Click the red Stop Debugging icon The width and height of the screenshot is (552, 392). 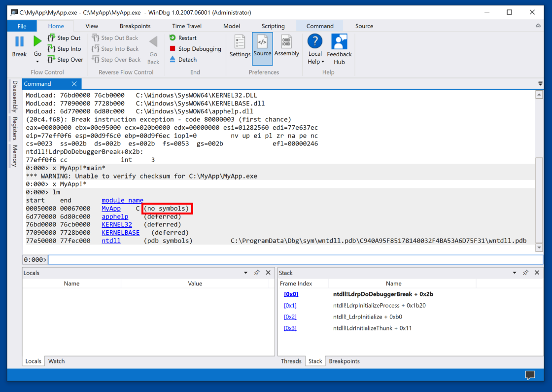pyautogui.click(x=172, y=49)
